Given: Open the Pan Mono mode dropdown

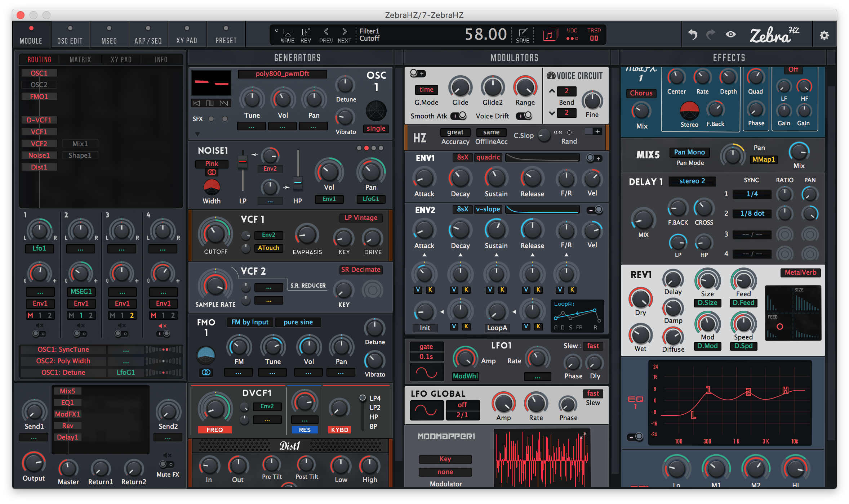Looking at the screenshot, I should [x=689, y=152].
